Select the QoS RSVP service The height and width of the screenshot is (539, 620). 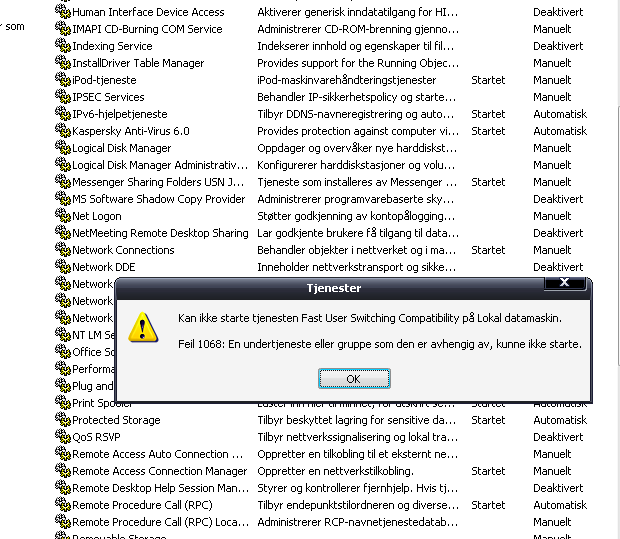(x=96, y=437)
